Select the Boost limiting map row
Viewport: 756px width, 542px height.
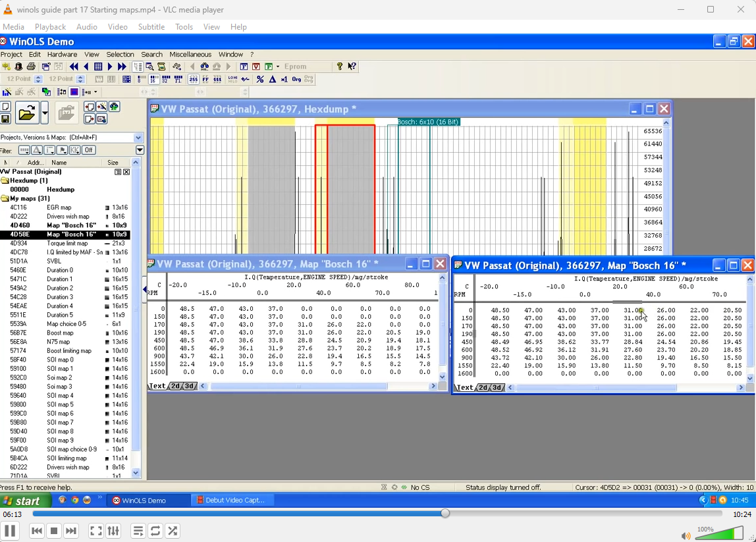(x=65, y=350)
